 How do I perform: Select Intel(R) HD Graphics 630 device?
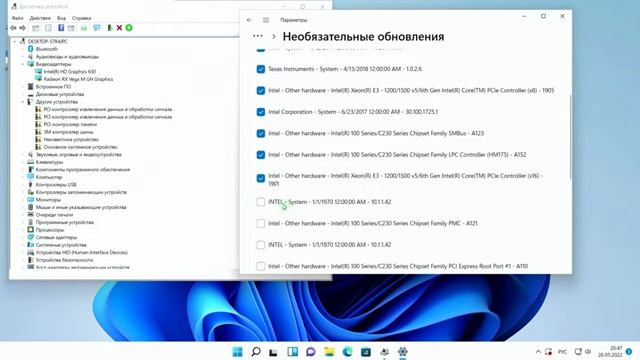coord(69,72)
